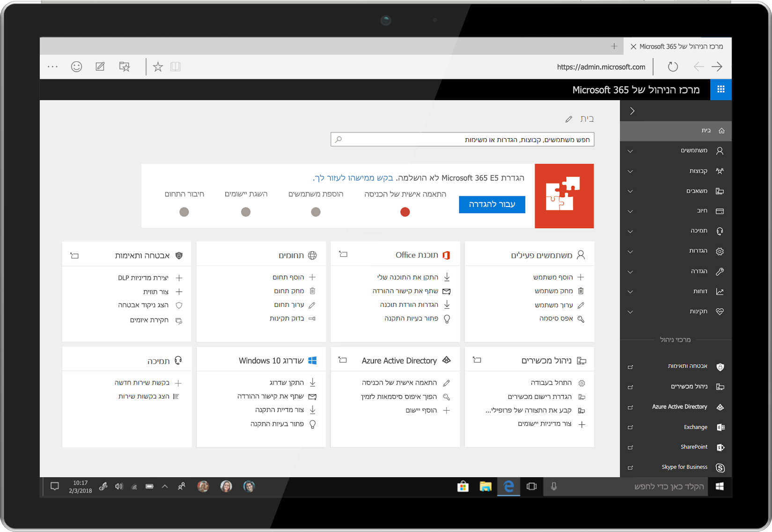The height and width of the screenshot is (532, 772).
Task: Click the בקש ממישהו לעזור לך link
Action: (353, 178)
